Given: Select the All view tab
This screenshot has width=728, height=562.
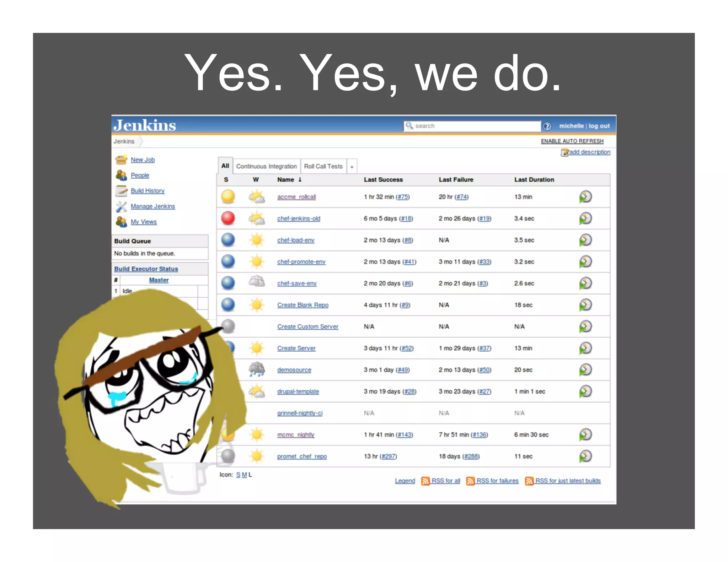Looking at the screenshot, I should [x=225, y=166].
